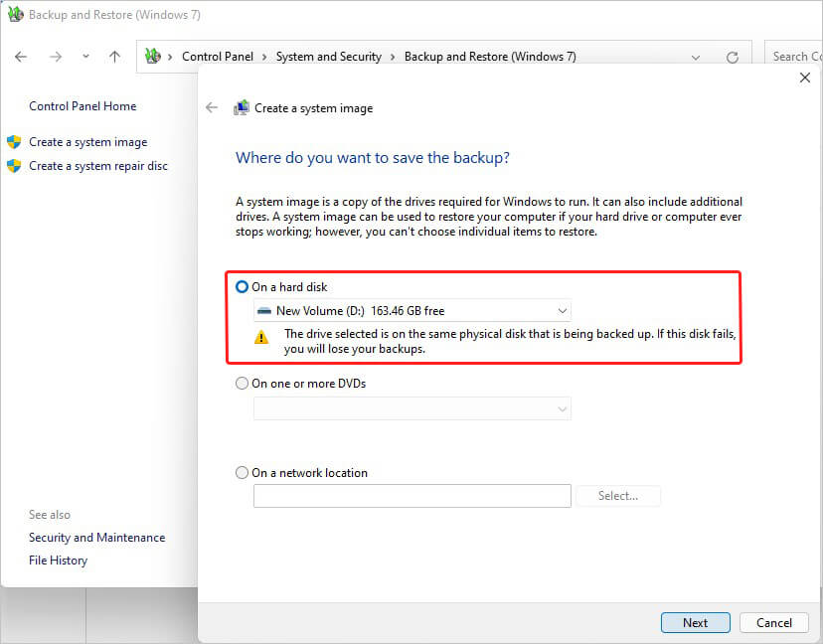Click the drive icon in hard disk dropdown
Image resolution: width=823 pixels, height=644 pixels.
264,311
